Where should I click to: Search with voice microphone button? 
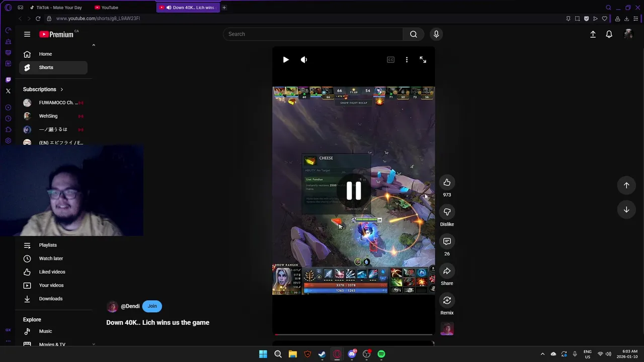point(436,34)
